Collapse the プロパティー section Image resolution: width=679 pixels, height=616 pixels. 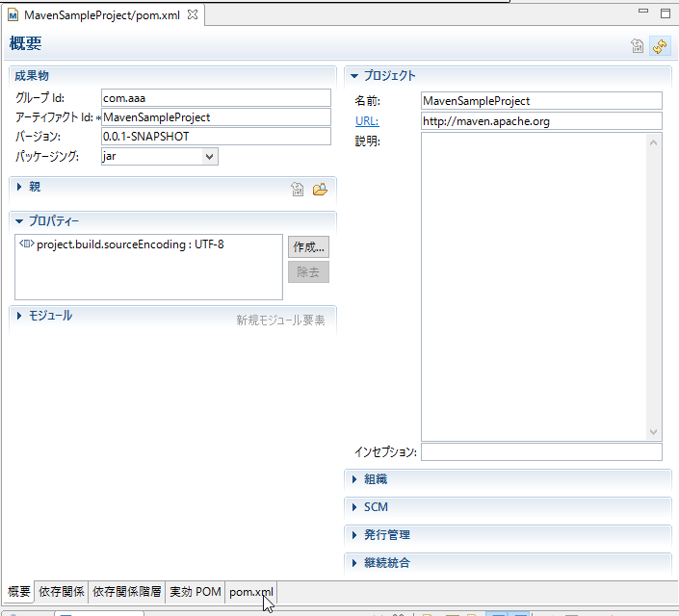[19, 221]
